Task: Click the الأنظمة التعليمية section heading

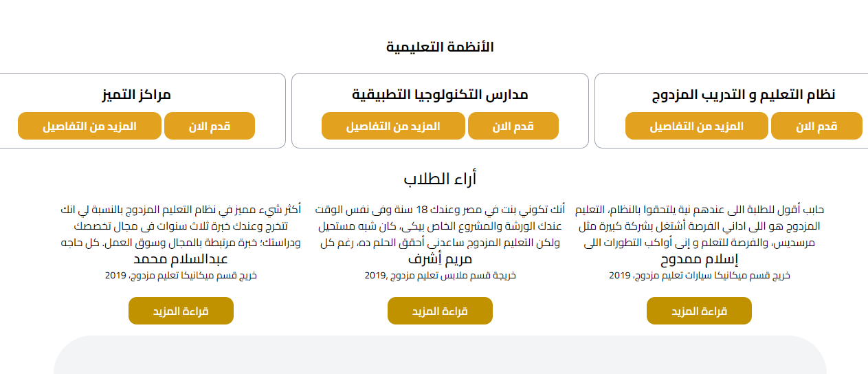Action: pyautogui.click(x=440, y=47)
